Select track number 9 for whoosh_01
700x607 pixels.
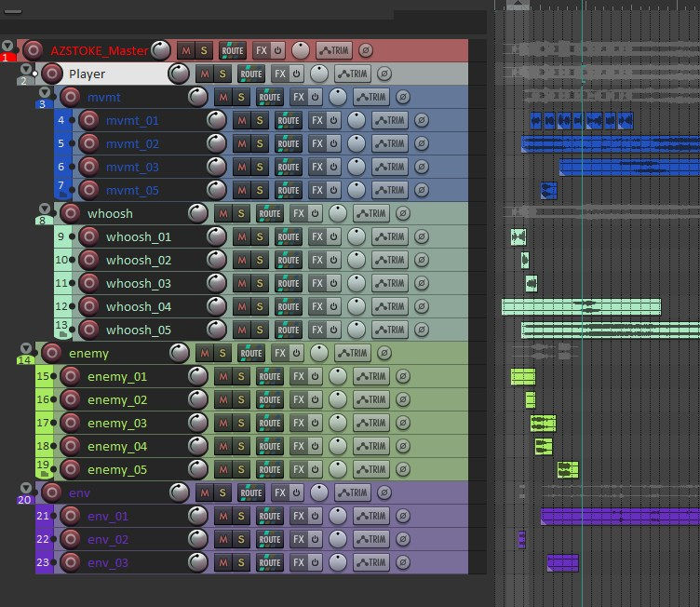pos(61,236)
